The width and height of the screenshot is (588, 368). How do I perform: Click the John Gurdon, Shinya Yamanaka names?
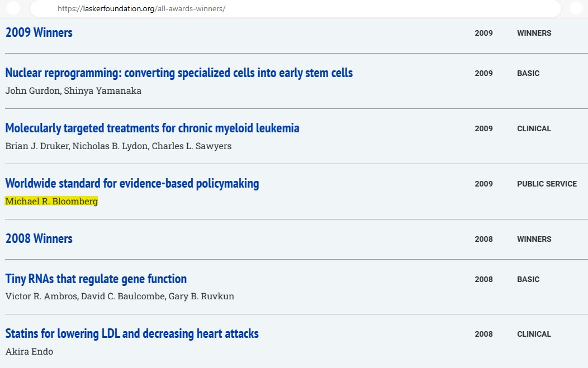pos(73,90)
